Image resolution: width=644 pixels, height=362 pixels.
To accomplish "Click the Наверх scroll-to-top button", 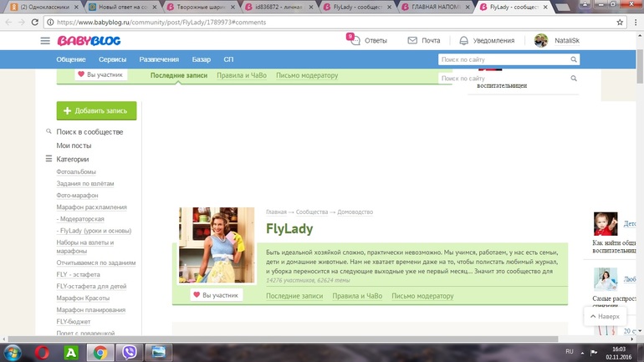I will tap(606, 317).
